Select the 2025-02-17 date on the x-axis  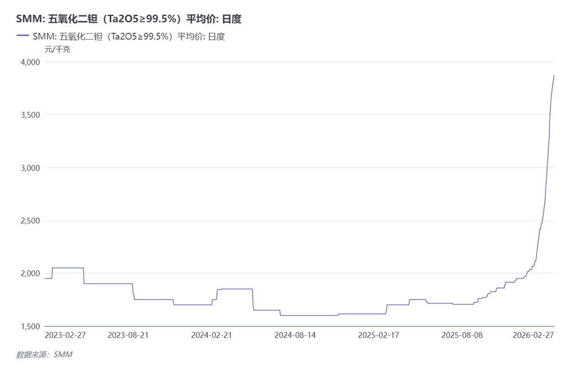(378, 335)
